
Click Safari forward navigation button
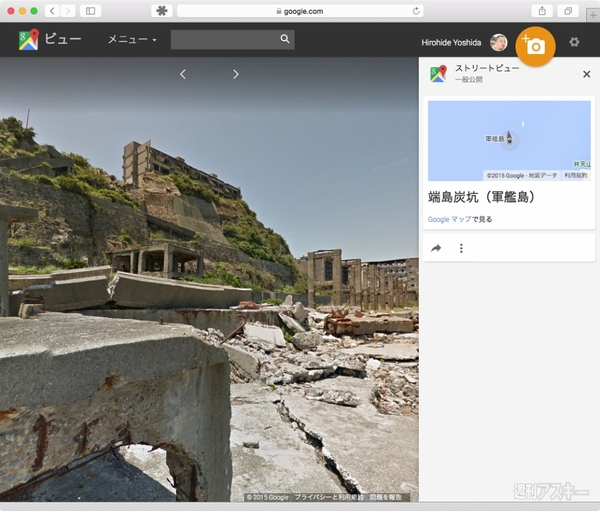tap(68, 11)
